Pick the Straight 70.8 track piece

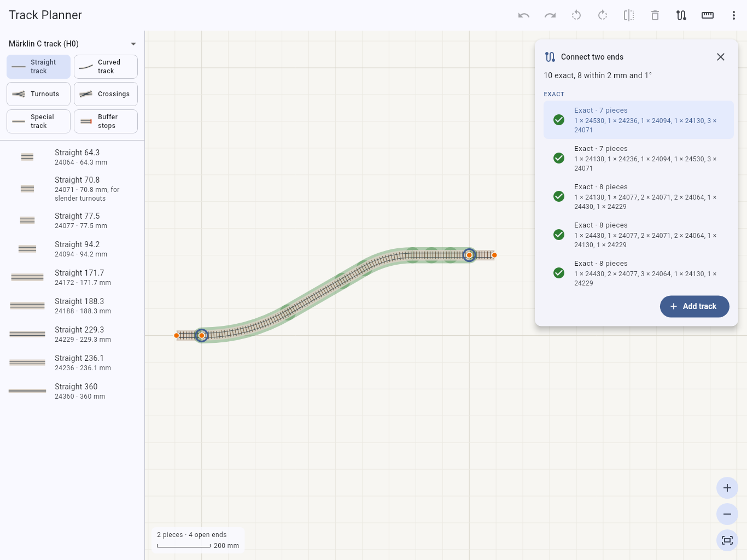coord(72,189)
